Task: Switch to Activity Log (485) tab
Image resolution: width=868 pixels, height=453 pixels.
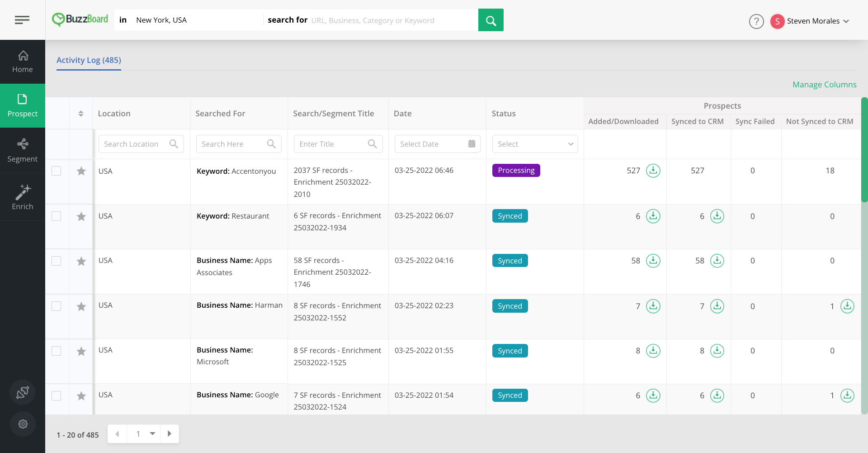Action: tap(89, 60)
